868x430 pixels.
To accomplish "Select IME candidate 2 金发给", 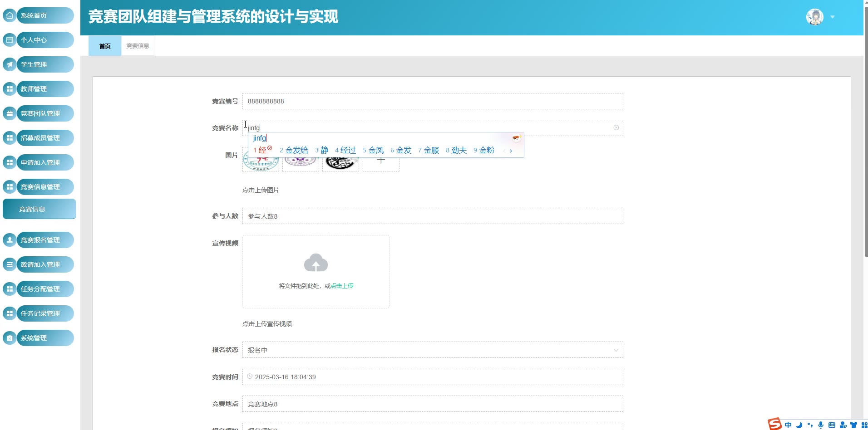I will tap(294, 150).
